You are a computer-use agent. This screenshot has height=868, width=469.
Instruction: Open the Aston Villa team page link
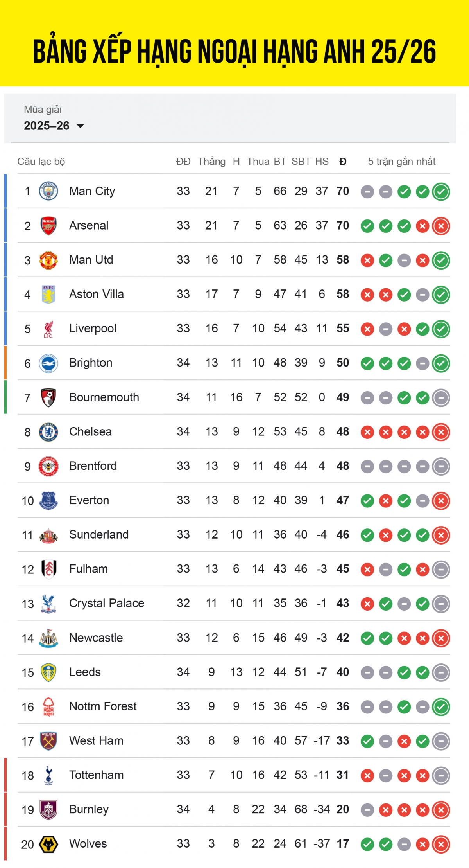96,294
